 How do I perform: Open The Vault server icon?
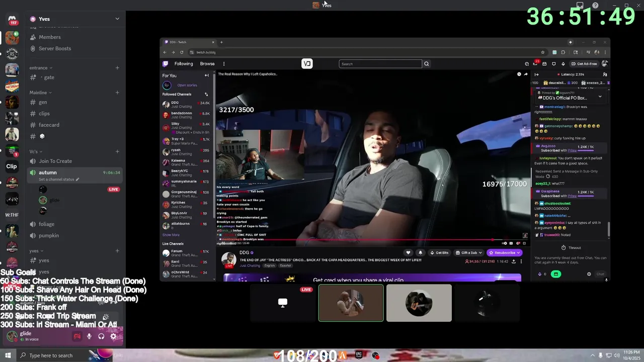(x=12, y=85)
